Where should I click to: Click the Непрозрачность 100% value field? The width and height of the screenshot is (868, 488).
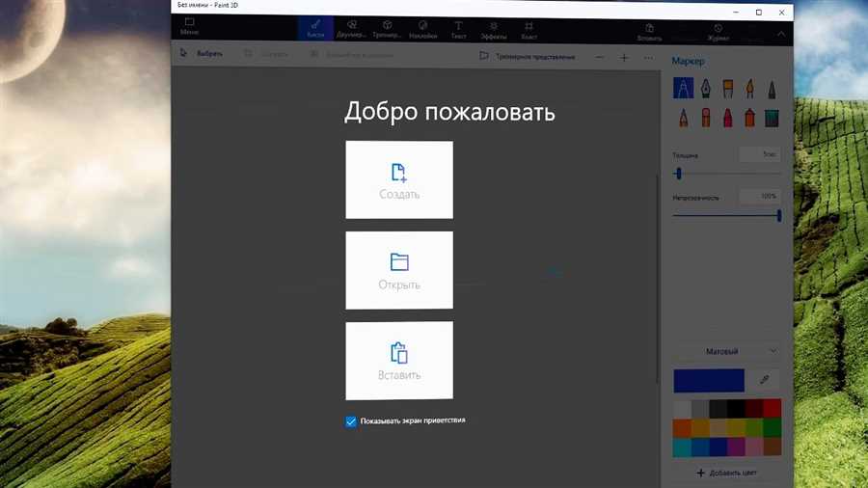point(760,197)
